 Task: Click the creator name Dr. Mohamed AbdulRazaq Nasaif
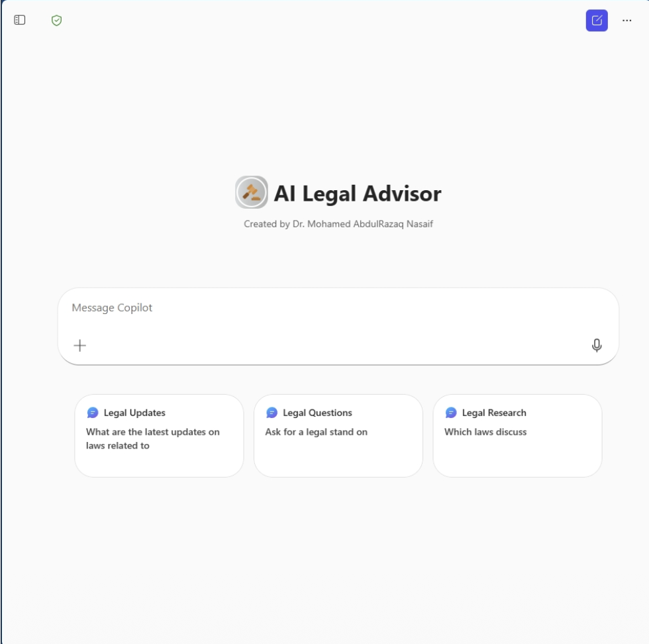tap(363, 224)
